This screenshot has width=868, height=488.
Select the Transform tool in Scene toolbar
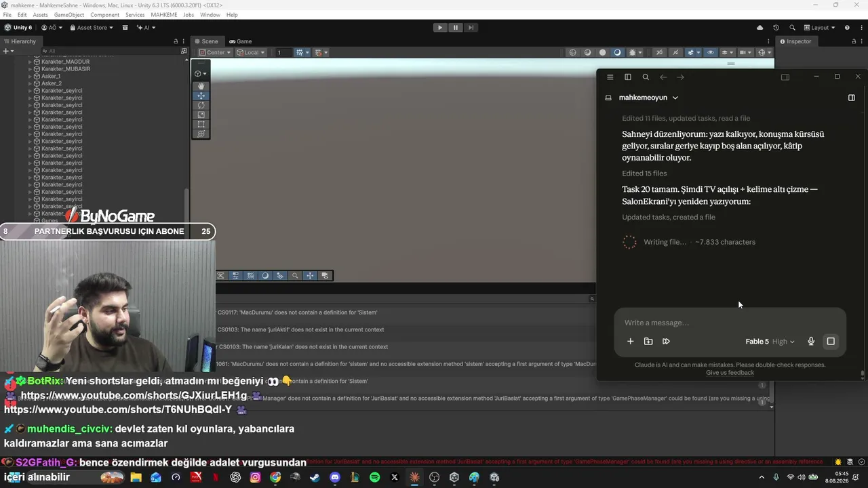(x=201, y=134)
